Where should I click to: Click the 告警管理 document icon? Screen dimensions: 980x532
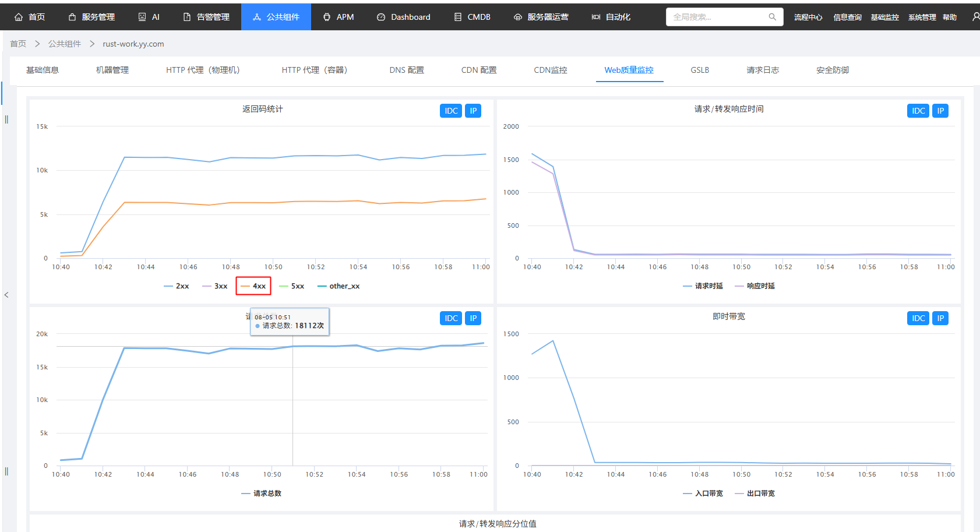tap(187, 17)
